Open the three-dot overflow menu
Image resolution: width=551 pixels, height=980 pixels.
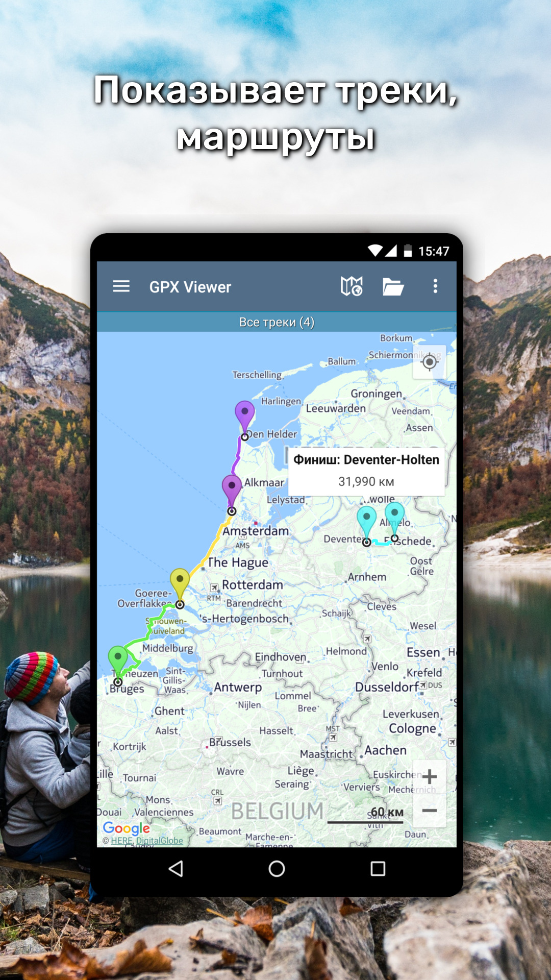tap(435, 286)
